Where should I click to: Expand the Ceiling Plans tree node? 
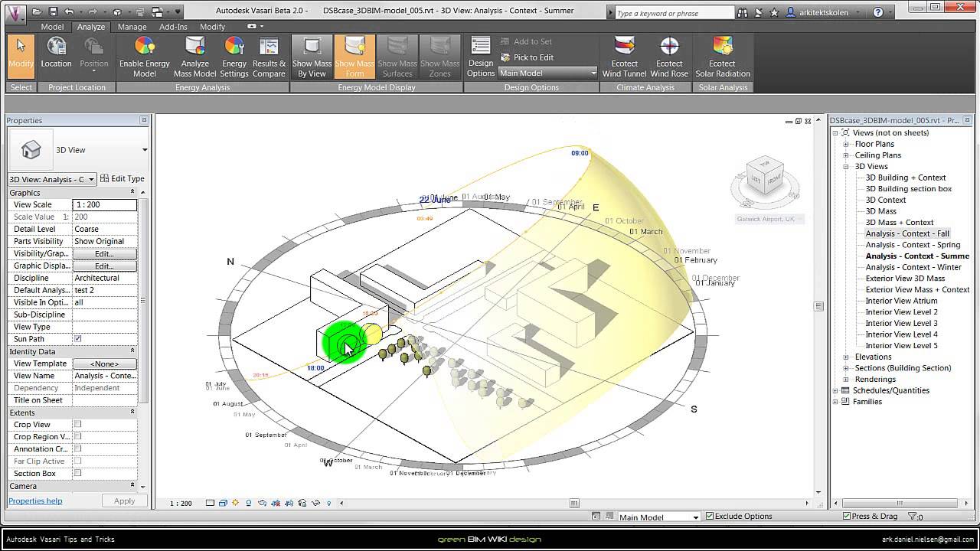click(x=846, y=155)
